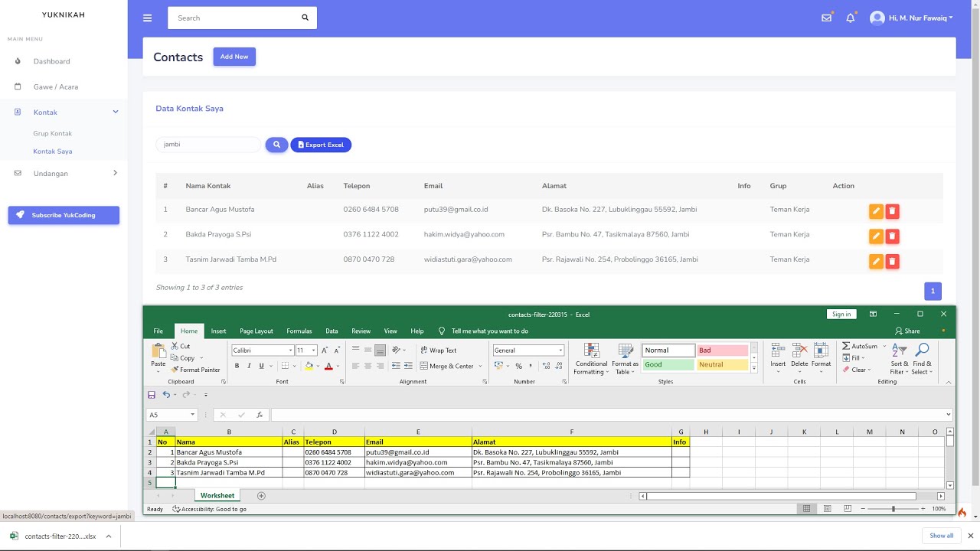Open the Calibri font name dropdown in Excel
This screenshot has height=551, width=980.
pos(291,350)
